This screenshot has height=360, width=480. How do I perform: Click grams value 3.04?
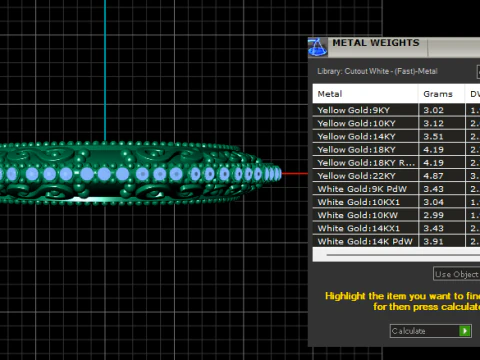pos(433,202)
